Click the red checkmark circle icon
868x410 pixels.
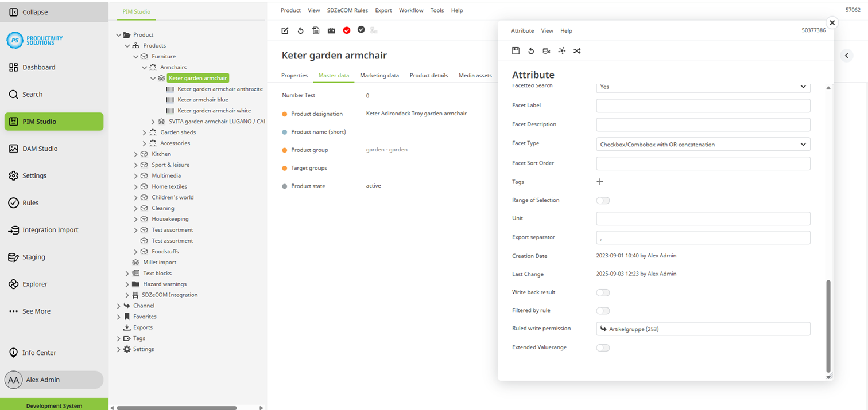point(347,30)
